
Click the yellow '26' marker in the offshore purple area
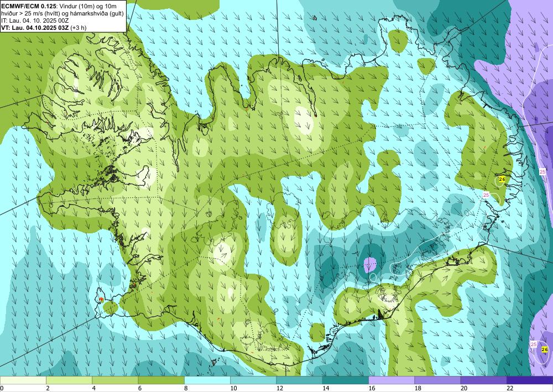coord(545,349)
